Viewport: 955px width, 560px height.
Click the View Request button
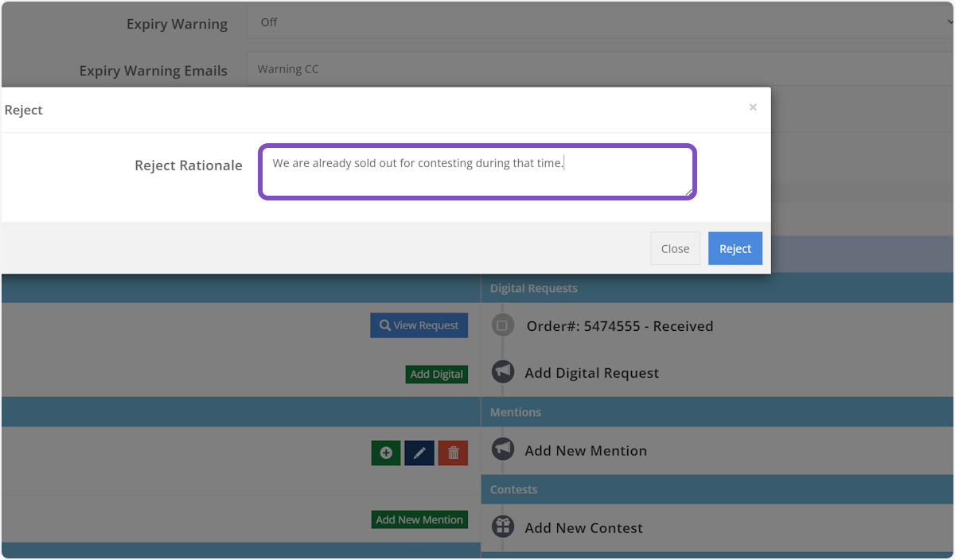(x=419, y=325)
